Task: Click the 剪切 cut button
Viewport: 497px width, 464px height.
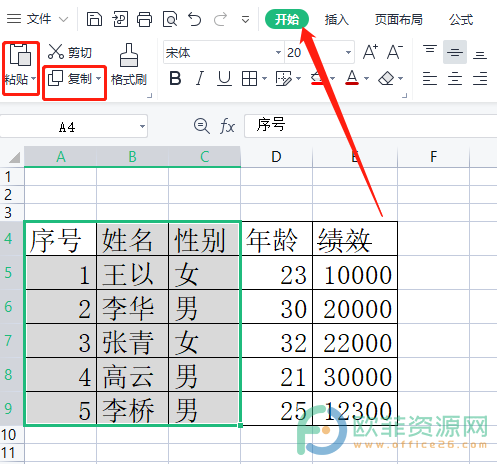Action: coord(69,52)
